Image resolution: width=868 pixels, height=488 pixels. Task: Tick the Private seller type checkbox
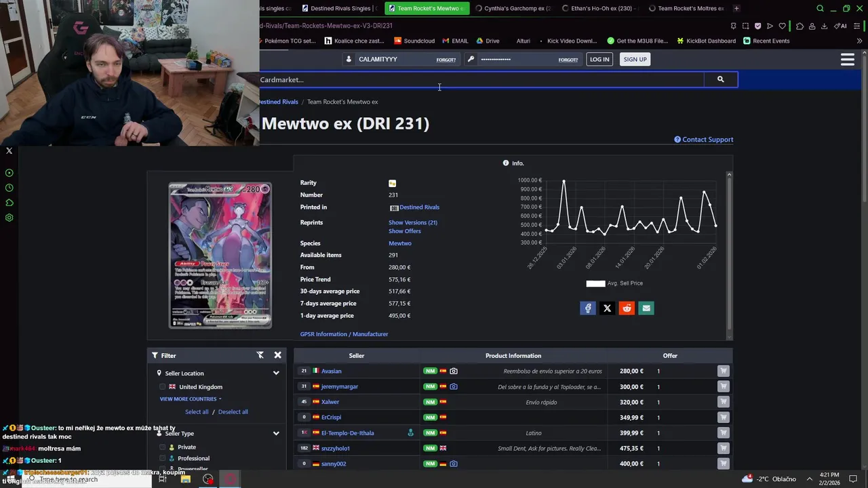coord(162,447)
